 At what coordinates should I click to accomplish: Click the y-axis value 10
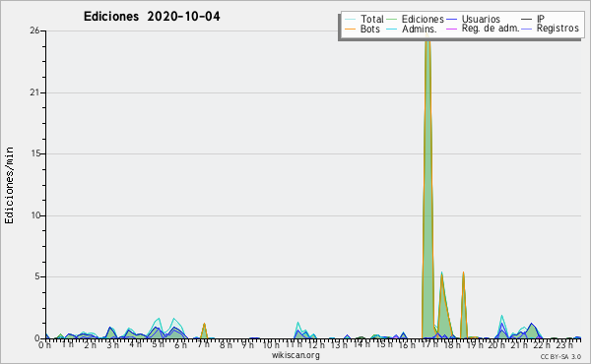(35, 215)
